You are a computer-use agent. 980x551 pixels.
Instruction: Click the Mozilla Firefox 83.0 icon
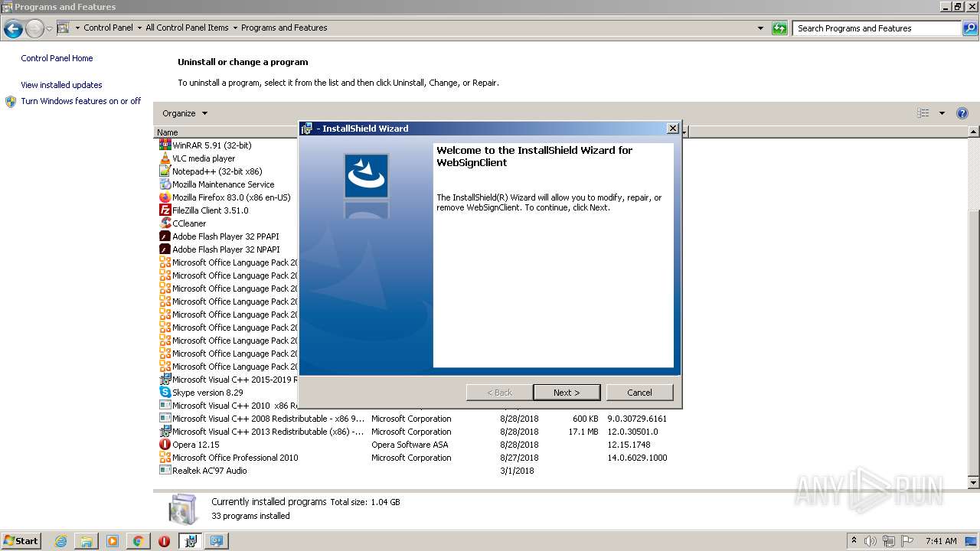165,197
